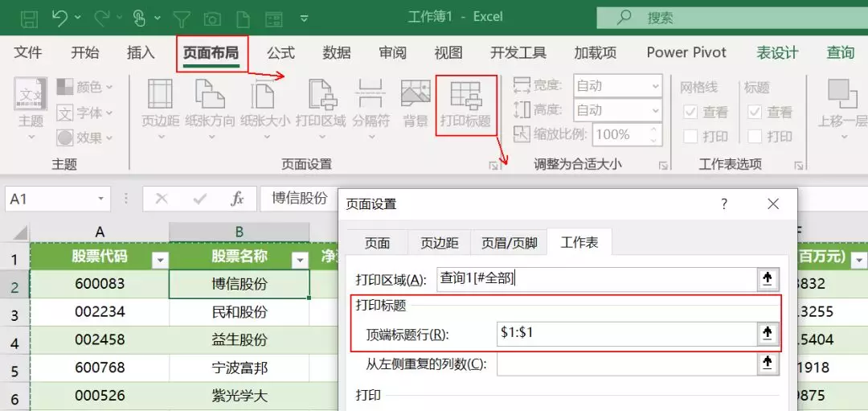Click the formula bar cancel X icon

pyautogui.click(x=162, y=199)
